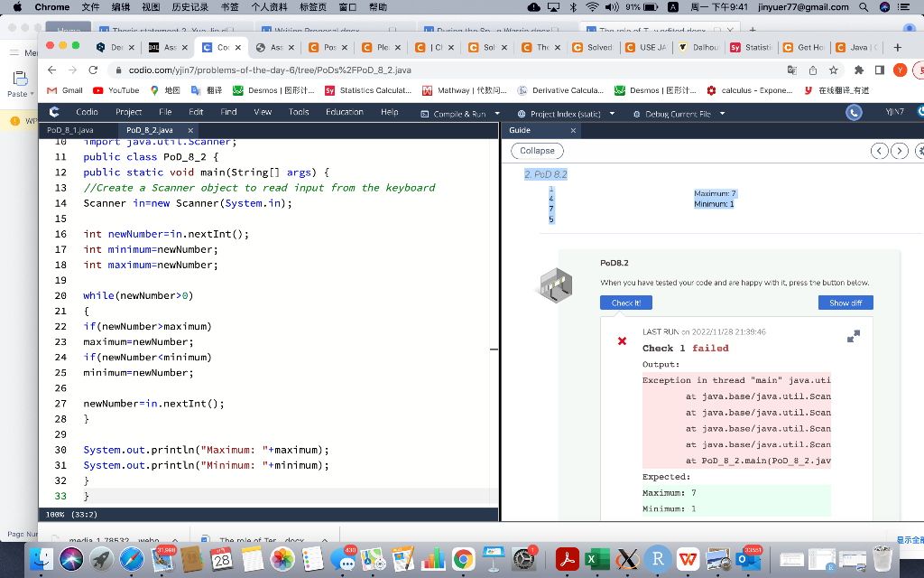Click the Show diff button
924x578 pixels.
click(x=845, y=303)
